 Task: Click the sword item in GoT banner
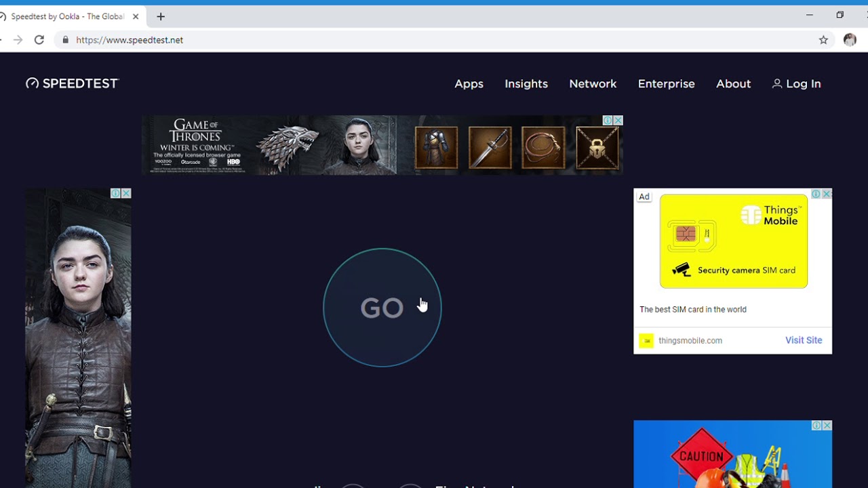tap(490, 147)
